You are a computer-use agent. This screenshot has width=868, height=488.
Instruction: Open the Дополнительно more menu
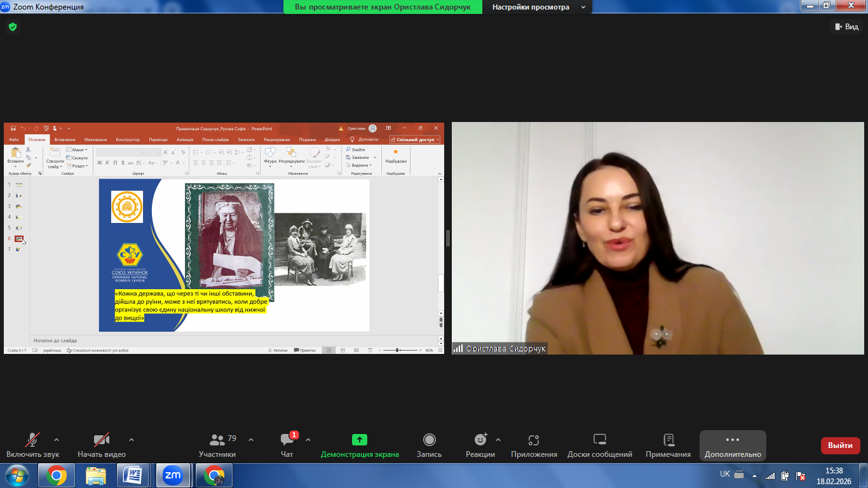click(733, 445)
